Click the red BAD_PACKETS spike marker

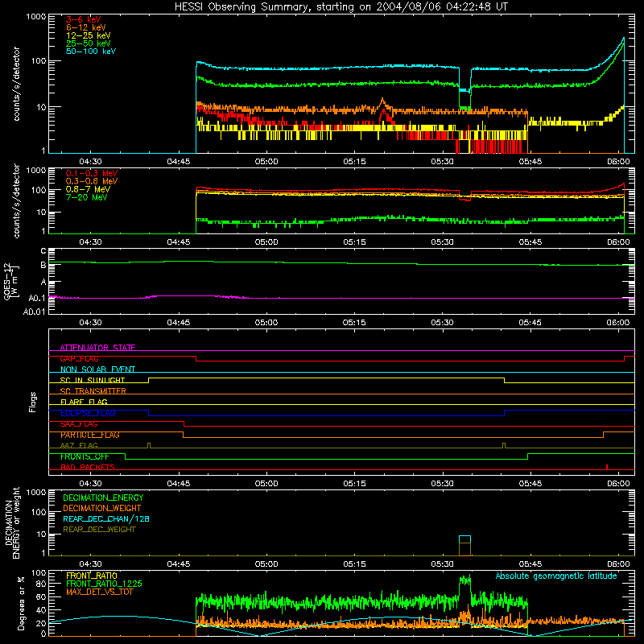pyautogui.click(x=607, y=467)
